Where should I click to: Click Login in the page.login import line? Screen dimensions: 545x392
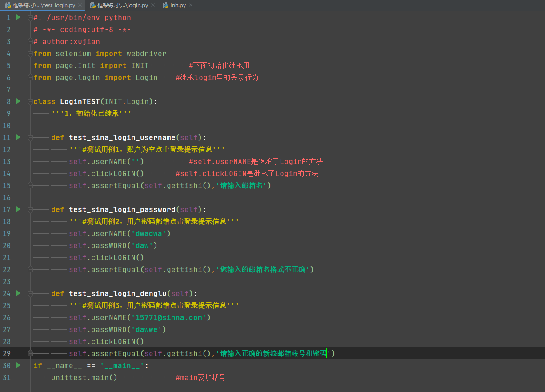coord(147,78)
